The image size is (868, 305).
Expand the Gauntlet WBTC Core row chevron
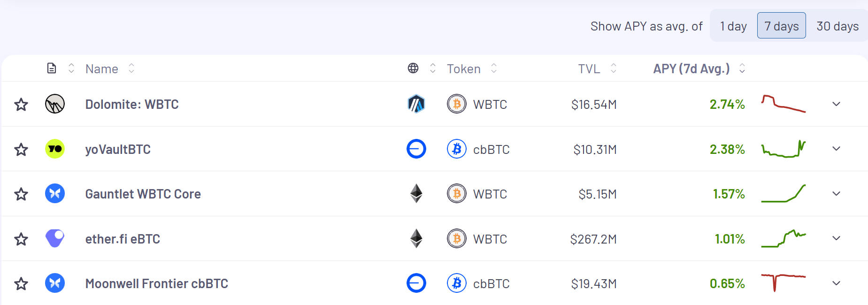click(836, 193)
